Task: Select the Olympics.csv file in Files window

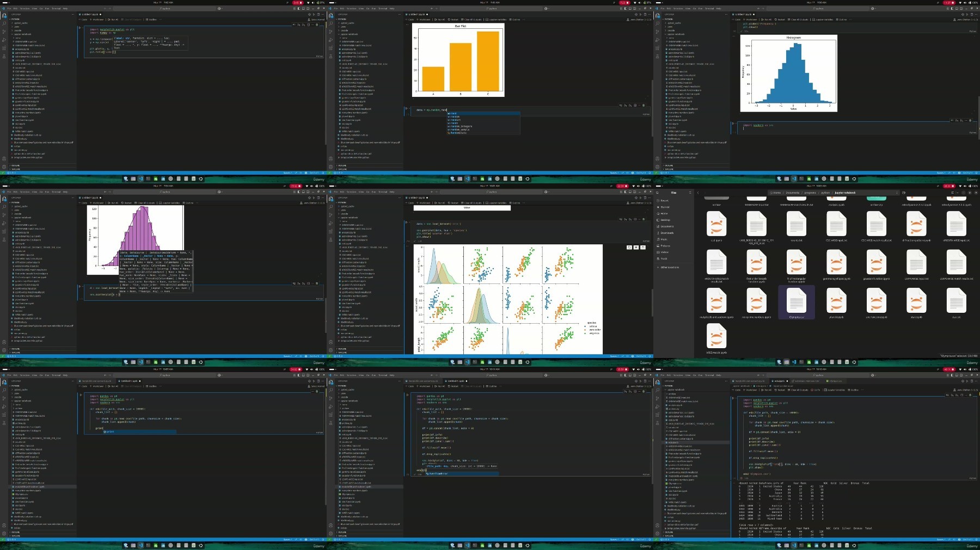Action: [x=796, y=302]
